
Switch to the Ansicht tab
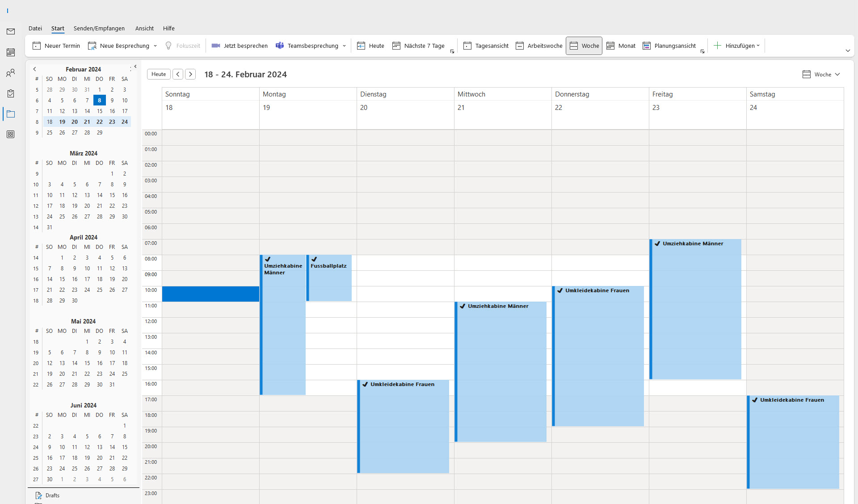[144, 28]
